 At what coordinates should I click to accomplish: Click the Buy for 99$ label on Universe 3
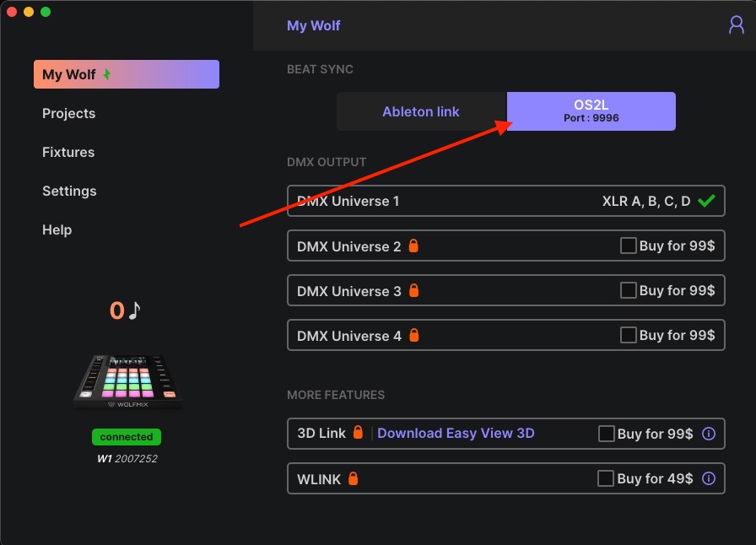[677, 290]
